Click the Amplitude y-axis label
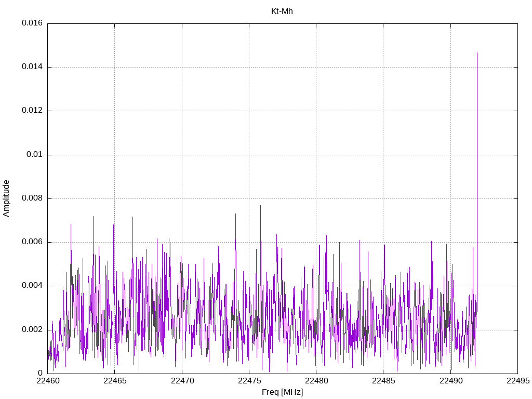Viewport: 532px width, 399px height. tap(6, 198)
